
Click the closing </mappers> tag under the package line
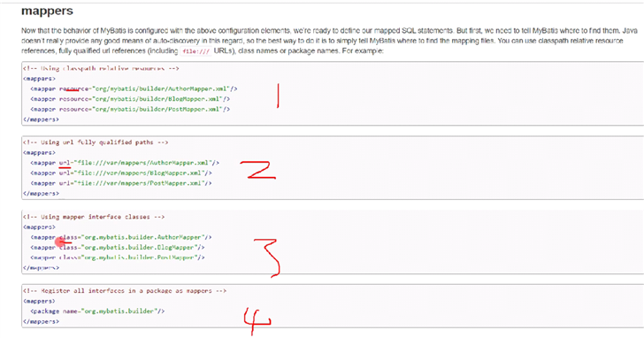[41, 321]
